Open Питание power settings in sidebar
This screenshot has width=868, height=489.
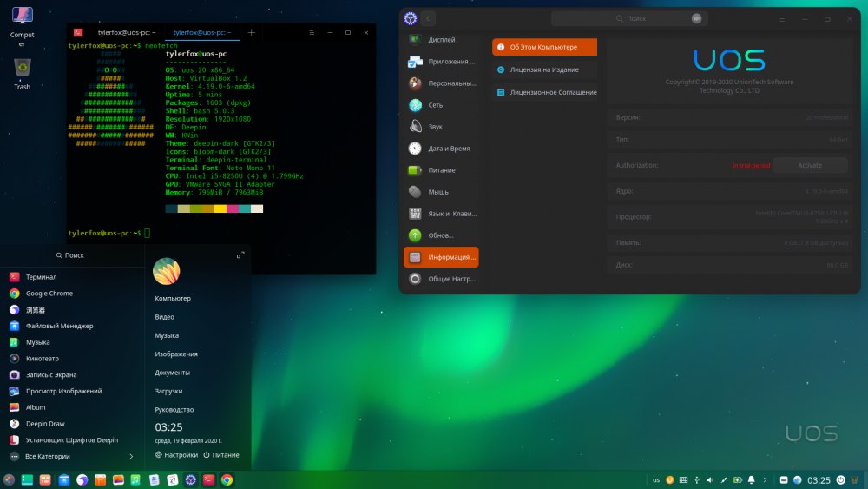[x=441, y=170]
